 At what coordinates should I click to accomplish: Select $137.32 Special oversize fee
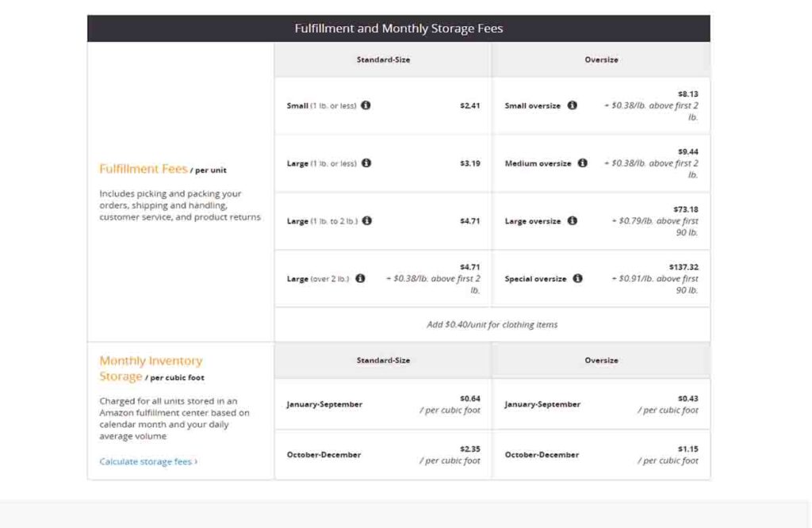click(684, 267)
